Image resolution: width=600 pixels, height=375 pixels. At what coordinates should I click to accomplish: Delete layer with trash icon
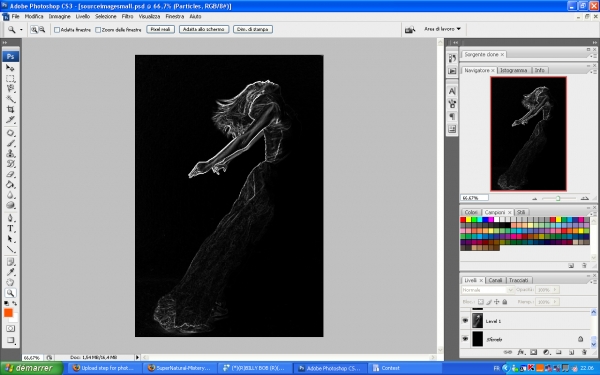(x=584, y=352)
